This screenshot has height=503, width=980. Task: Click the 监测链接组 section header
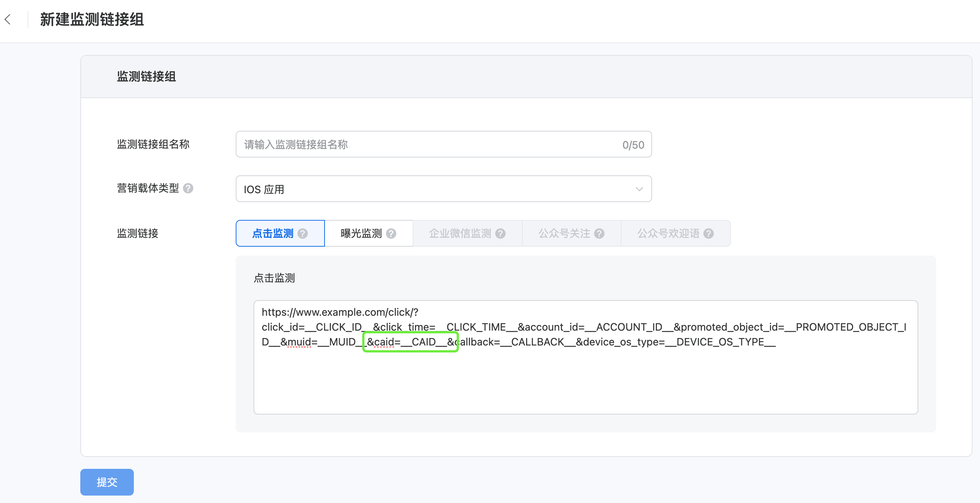pyautogui.click(x=146, y=77)
